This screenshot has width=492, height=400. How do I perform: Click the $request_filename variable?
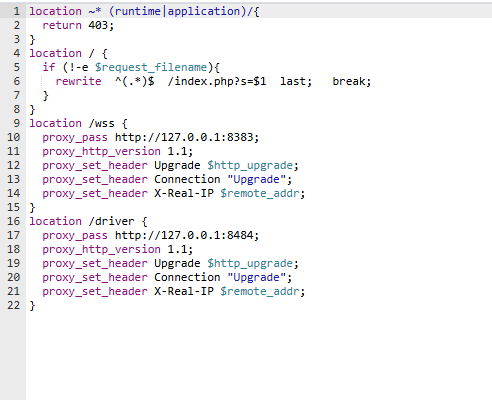tap(151, 67)
